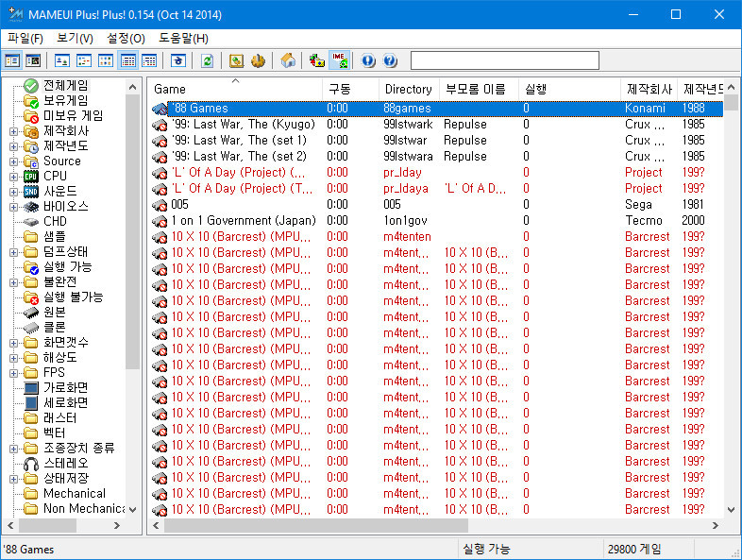Click the framed picture toolbar icon

coord(236,60)
